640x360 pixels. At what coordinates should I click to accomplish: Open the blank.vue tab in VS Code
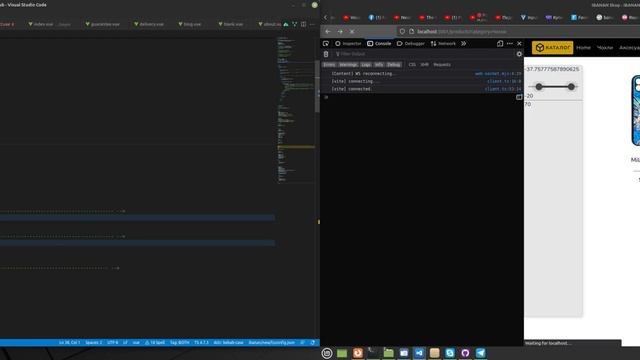click(x=231, y=24)
